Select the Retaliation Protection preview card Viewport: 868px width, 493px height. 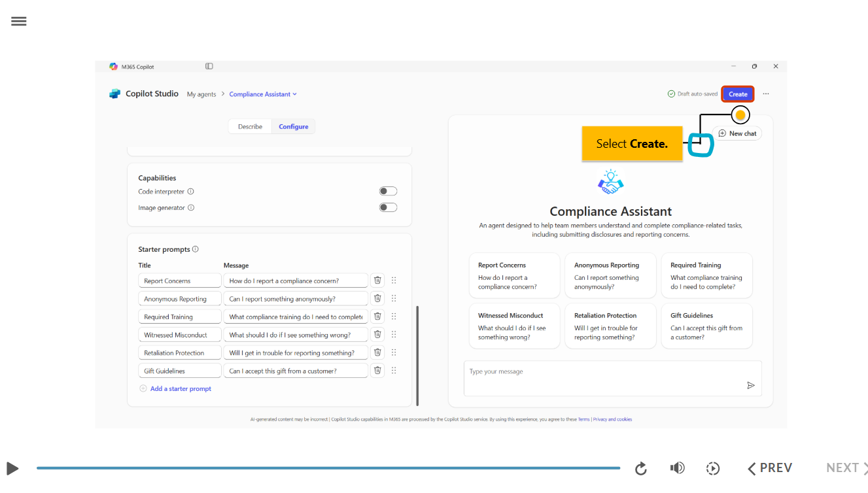(x=610, y=326)
